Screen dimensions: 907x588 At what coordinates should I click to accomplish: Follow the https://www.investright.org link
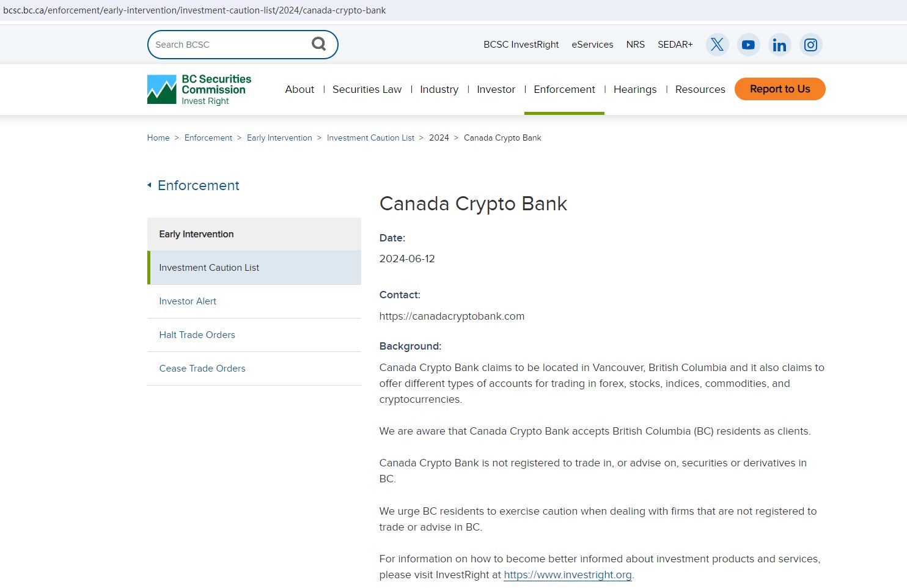568,575
